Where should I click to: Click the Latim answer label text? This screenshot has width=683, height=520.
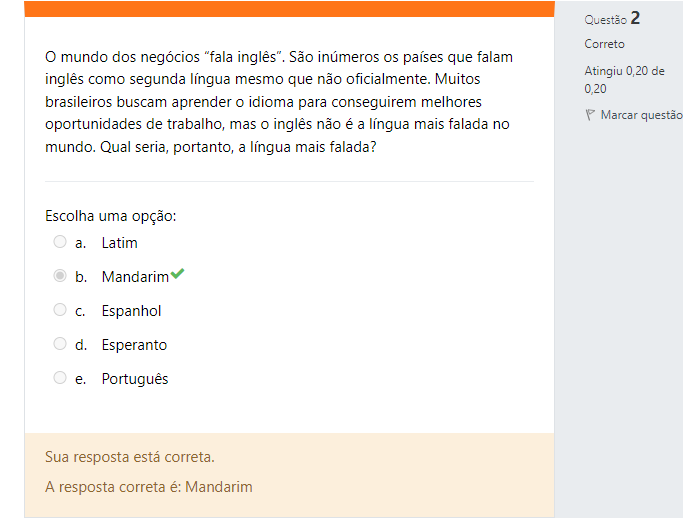pos(120,243)
